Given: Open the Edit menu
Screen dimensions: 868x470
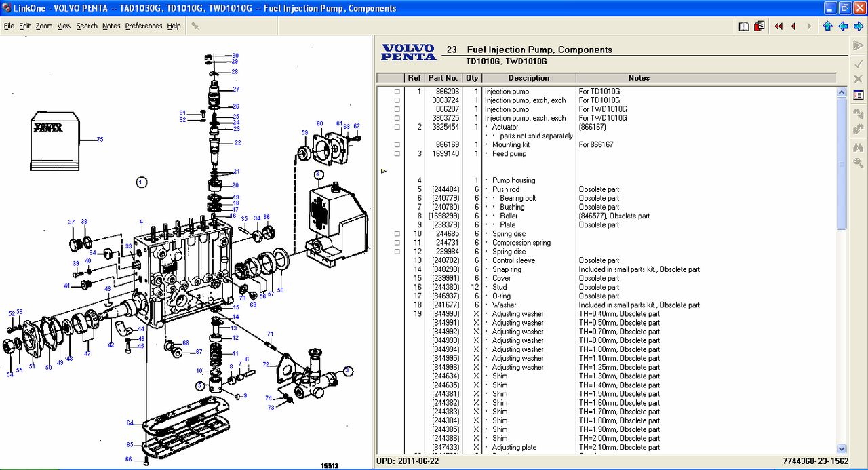Looking at the screenshot, I should pos(25,26).
